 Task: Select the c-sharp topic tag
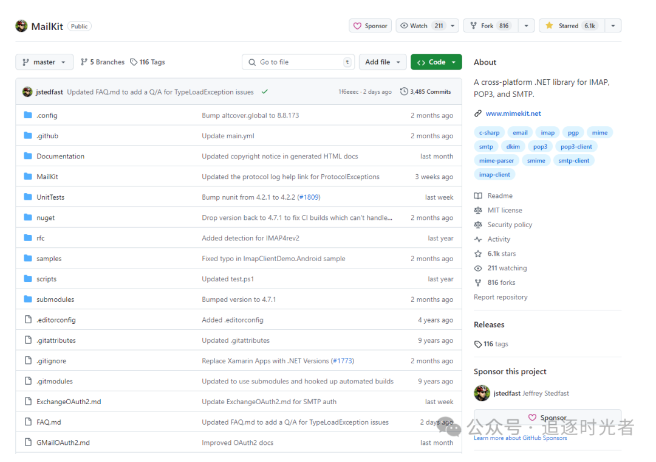(x=489, y=133)
